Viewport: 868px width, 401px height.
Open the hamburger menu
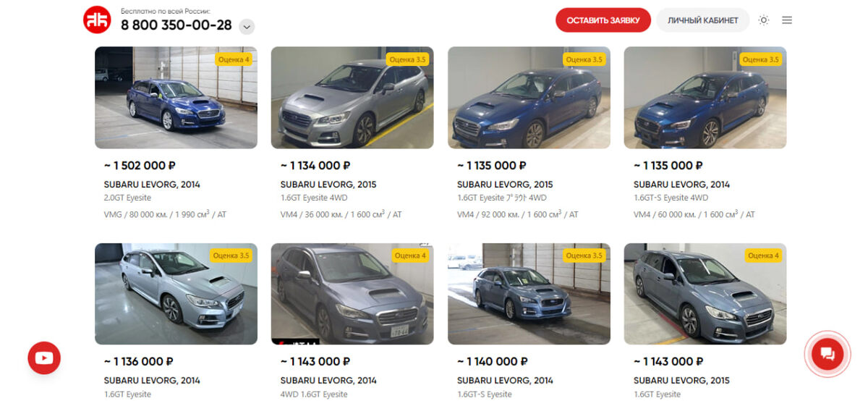787,20
